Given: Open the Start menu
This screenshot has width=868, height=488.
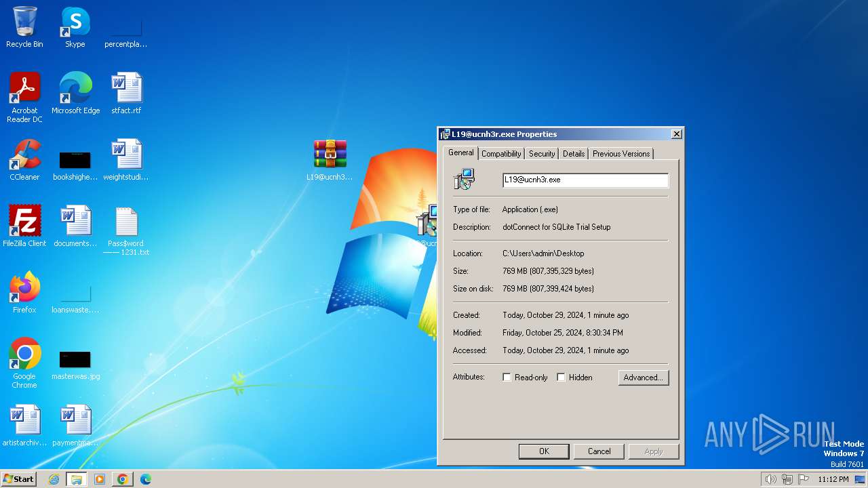Looking at the screenshot, I should pyautogui.click(x=18, y=479).
